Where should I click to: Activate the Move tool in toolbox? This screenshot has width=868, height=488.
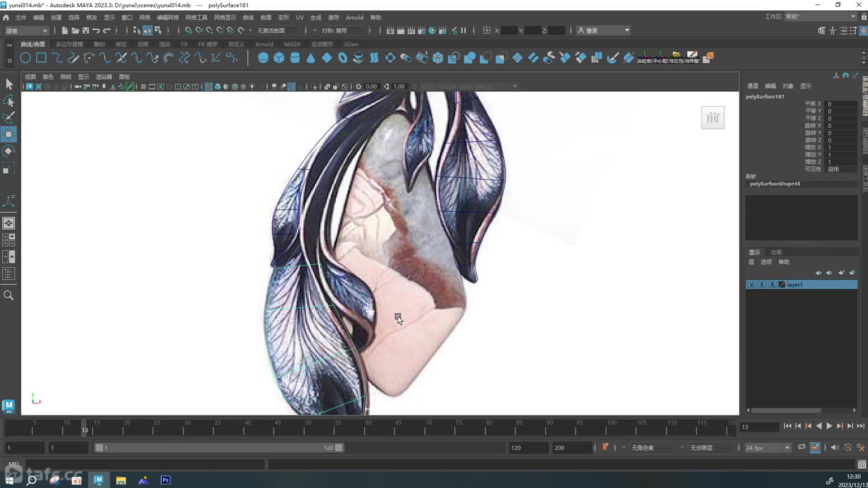click(9, 134)
